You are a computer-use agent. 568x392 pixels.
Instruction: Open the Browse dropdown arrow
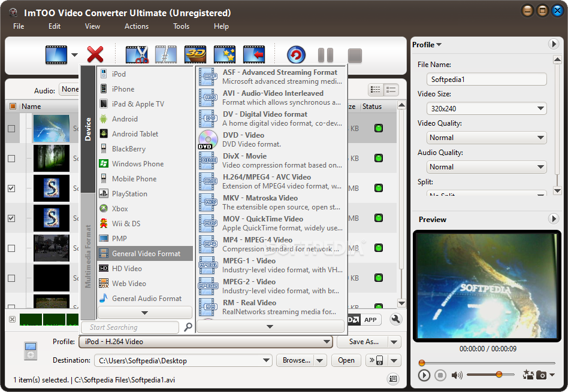(319, 360)
